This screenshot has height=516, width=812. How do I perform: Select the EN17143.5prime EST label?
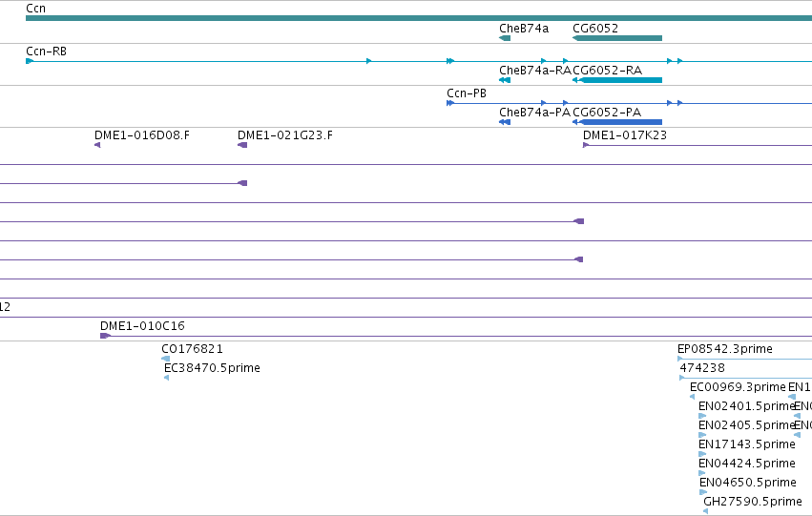pos(747,444)
